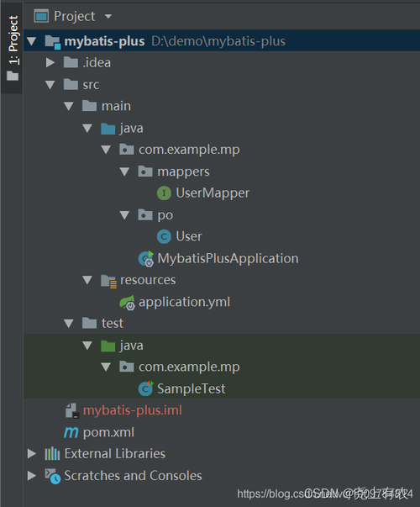
Task: Open the 1: Project side tab
Action: click(x=12, y=48)
